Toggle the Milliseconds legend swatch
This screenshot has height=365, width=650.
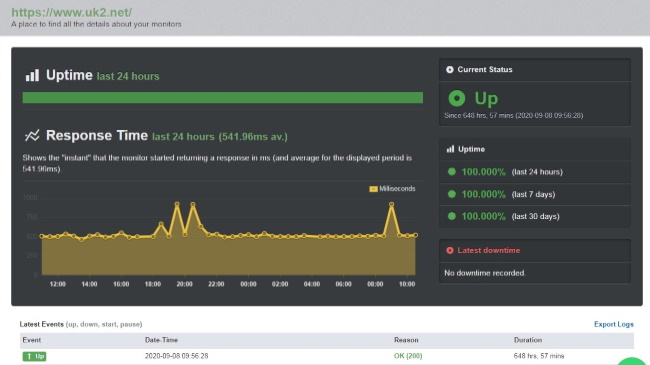pos(373,189)
